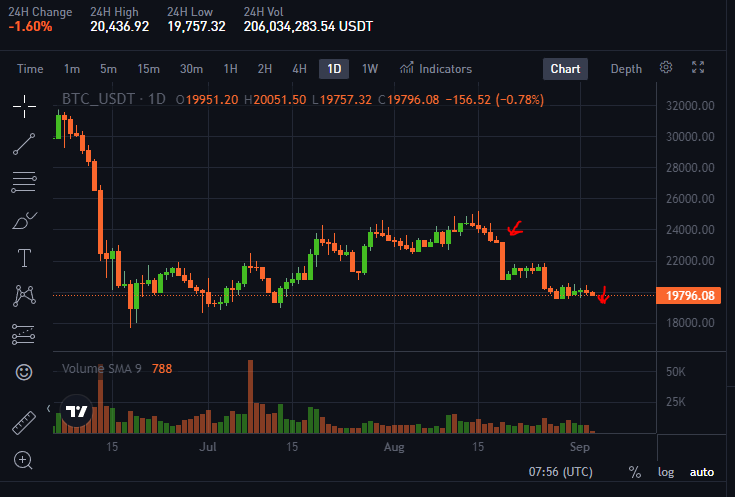This screenshot has height=497, width=735.
Task: Click the zoom in magnifier tool
Action: pyautogui.click(x=23, y=460)
